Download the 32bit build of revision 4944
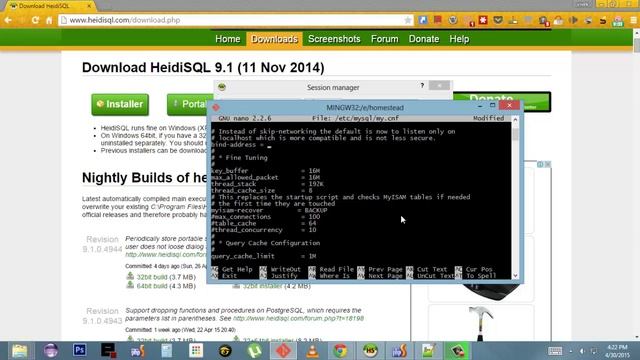Image resolution: width=640 pixels, height=360 pixels. (x=151, y=277)
